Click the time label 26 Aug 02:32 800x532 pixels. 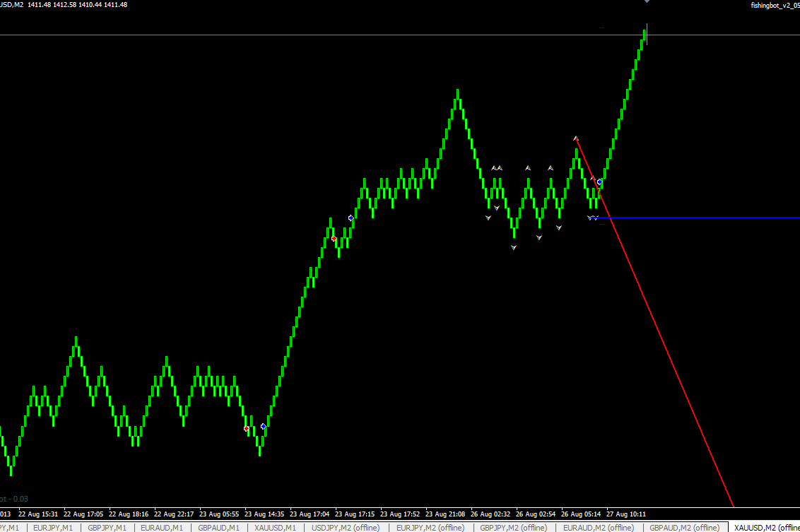click(x=490, y=514)
